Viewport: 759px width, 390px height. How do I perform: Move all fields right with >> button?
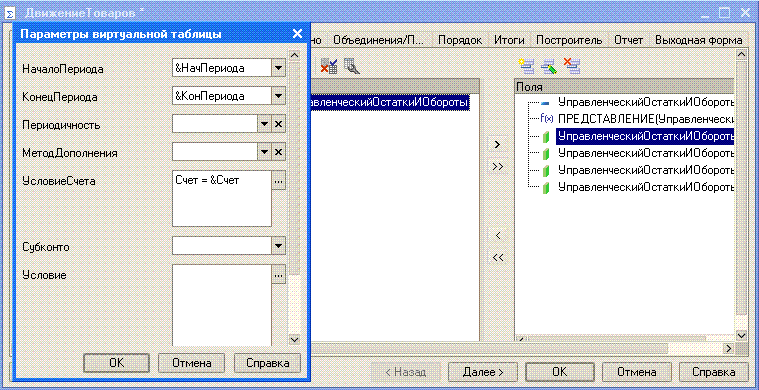(498, 166)
